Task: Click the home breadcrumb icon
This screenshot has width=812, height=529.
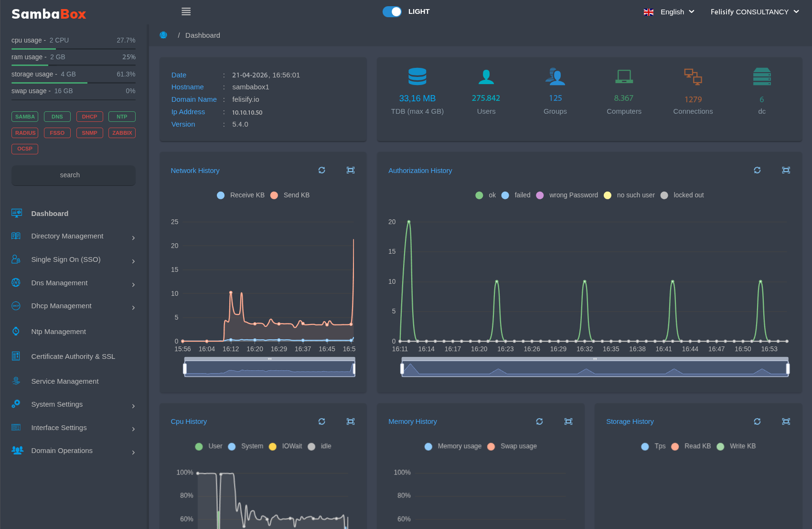Action: coord(163,35)
